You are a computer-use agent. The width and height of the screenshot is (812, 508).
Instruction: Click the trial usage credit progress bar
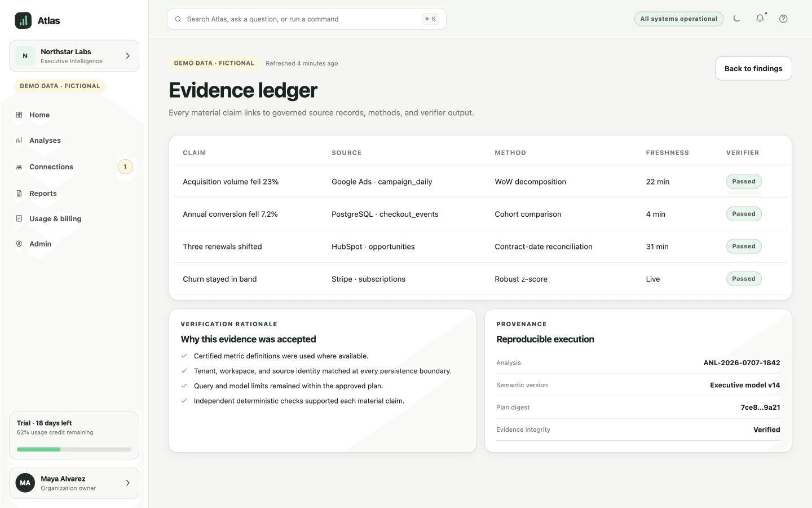(74, 449)
